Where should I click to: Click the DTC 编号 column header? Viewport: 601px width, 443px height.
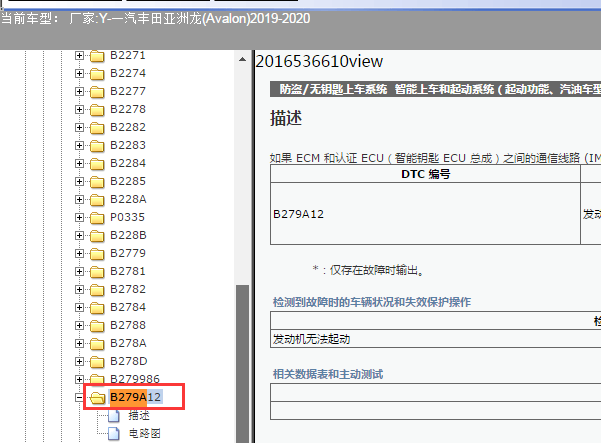click(425, 174)
